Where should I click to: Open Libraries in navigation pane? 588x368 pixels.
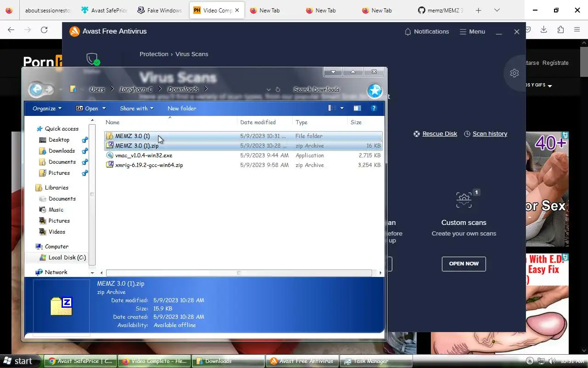point(57,188)
